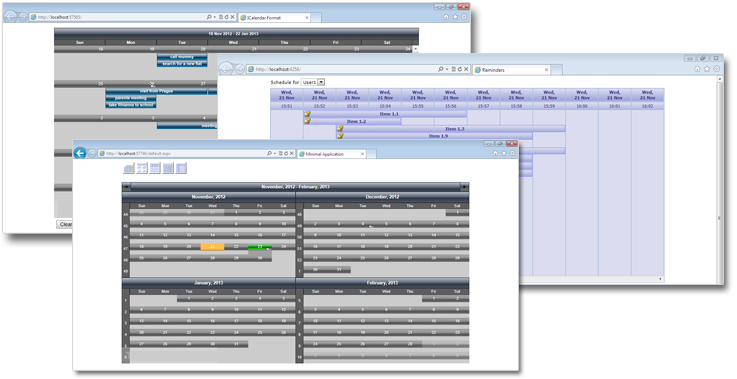Open the 'Item 1.3' schedule bar
This screenshot has height=379, width=737.
[x=451, y=128]
